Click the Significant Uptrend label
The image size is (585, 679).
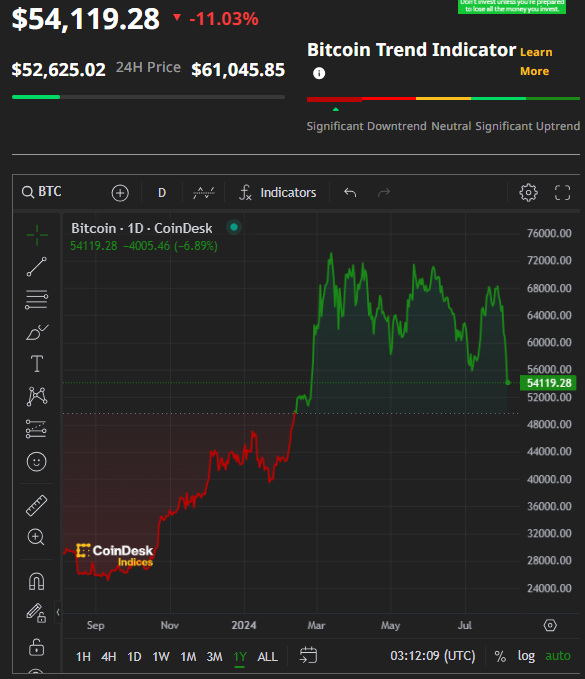point(527,126)
